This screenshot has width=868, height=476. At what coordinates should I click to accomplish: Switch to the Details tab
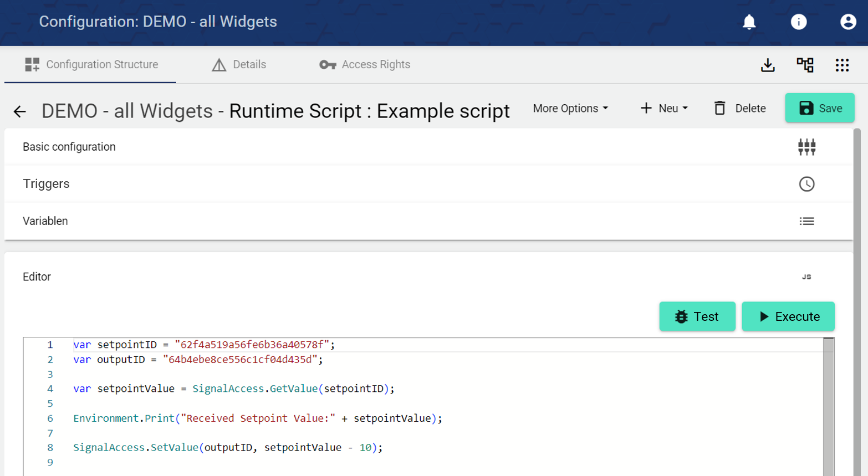click(239, 65)
